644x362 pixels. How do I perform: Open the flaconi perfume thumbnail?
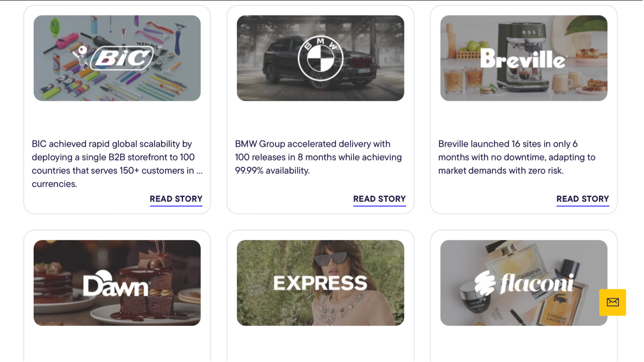tap(525, 283)
